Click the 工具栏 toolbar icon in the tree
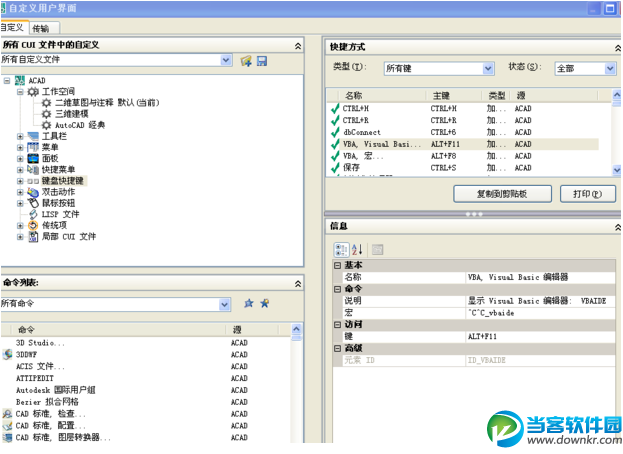 click(33, 136)
